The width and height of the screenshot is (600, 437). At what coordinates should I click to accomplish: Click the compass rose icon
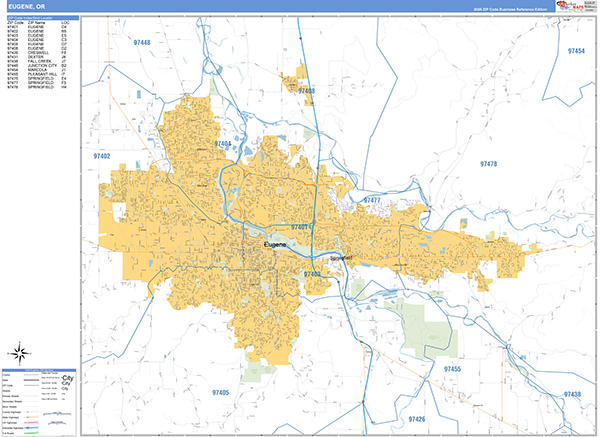pos(18,352)
